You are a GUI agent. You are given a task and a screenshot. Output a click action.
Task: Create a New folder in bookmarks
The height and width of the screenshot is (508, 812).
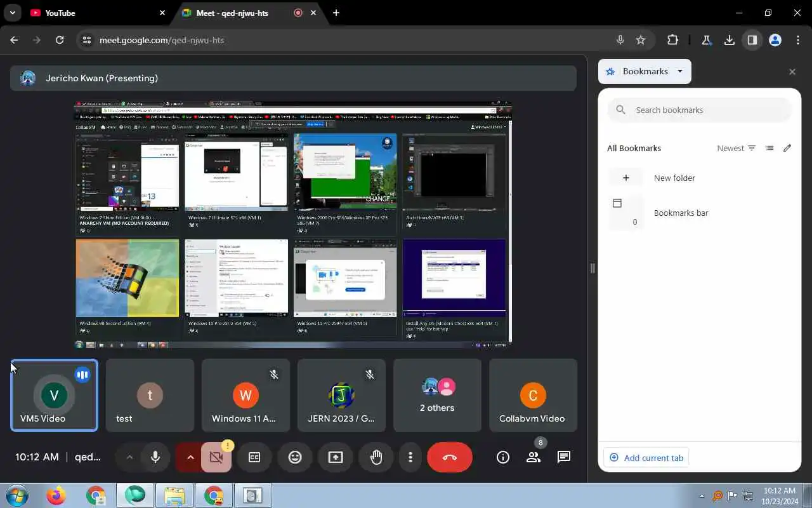[x=700, y=178]
